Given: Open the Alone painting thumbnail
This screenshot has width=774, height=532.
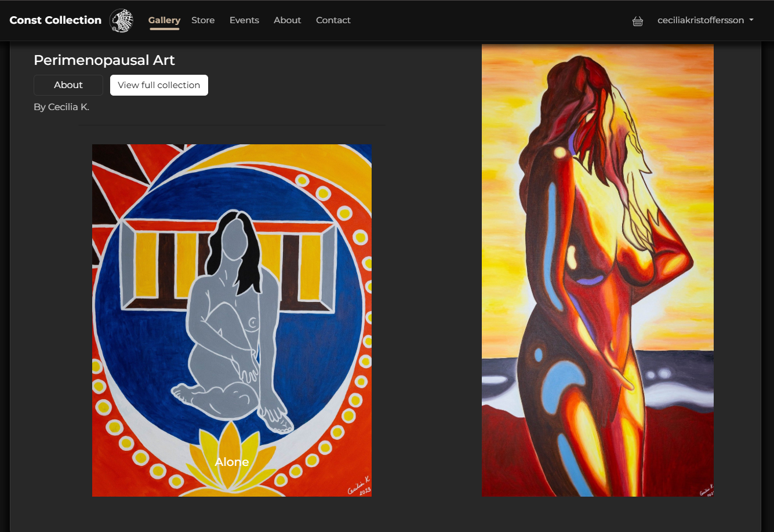Looking at the screenshot, I should point(231,320).
